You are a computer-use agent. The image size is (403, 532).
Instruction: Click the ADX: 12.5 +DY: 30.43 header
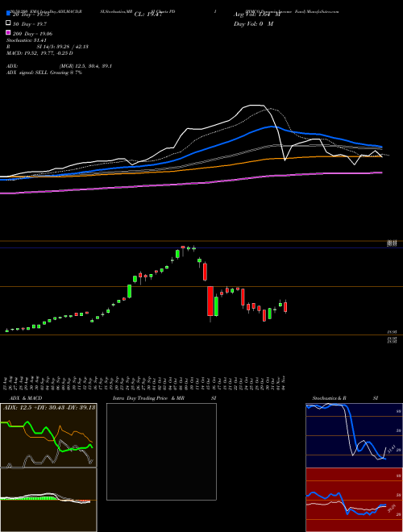(x=49, y=407)
